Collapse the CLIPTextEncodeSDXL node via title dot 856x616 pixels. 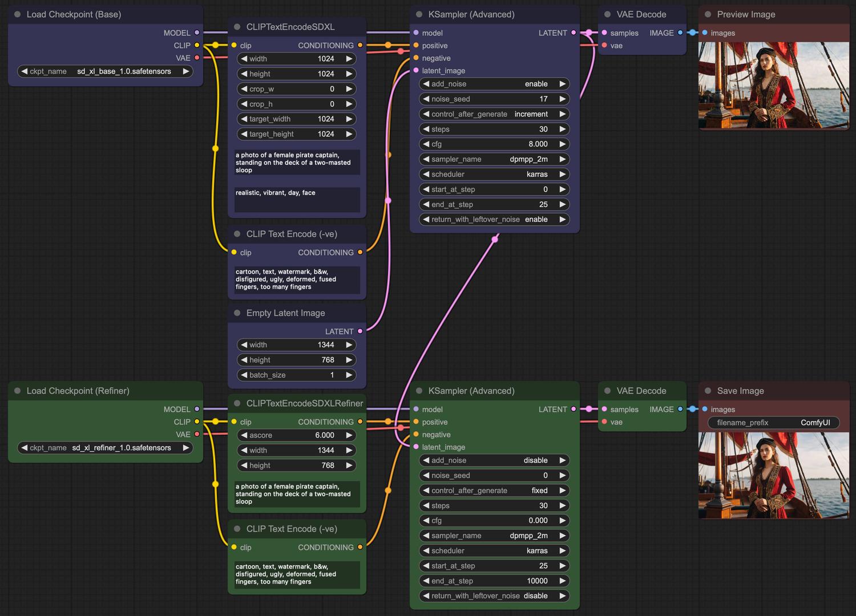pos(237,27)
